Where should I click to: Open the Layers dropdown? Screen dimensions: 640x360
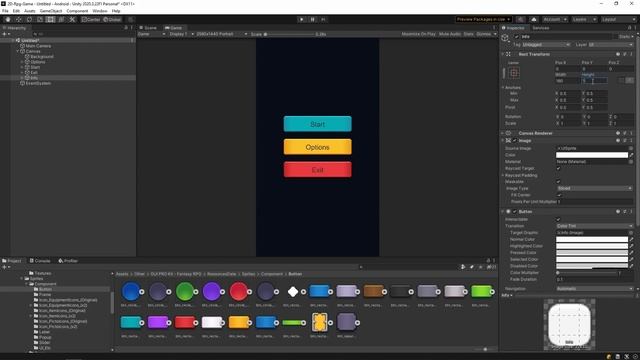(584, 19)
